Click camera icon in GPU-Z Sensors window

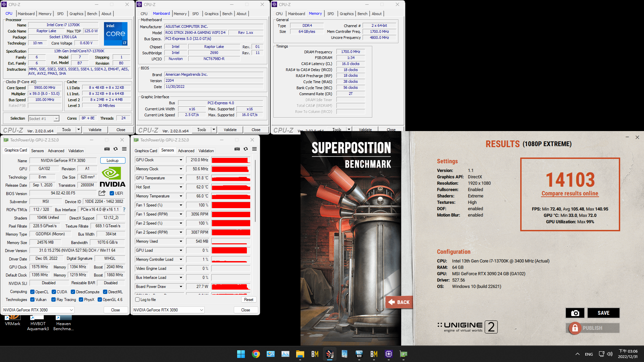237,149
